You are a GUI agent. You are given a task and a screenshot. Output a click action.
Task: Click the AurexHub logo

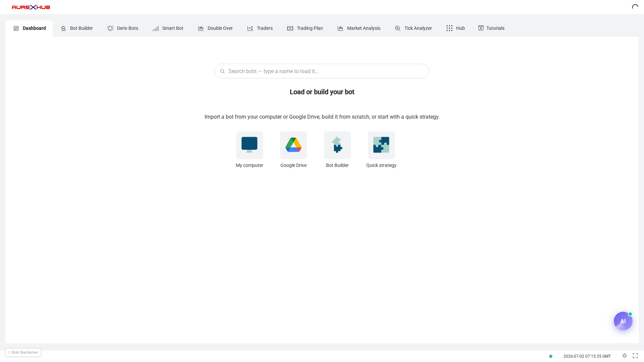point(31,7)
